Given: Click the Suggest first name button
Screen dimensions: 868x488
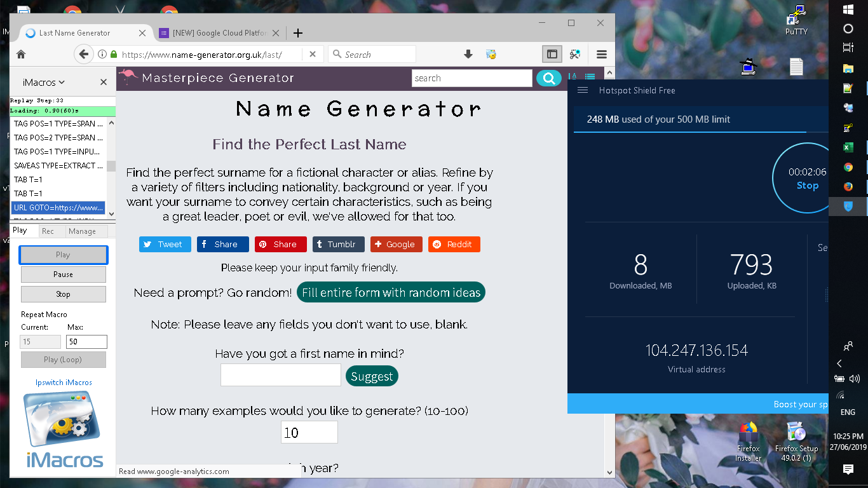Looking at the screenshot, I should 372,376.
